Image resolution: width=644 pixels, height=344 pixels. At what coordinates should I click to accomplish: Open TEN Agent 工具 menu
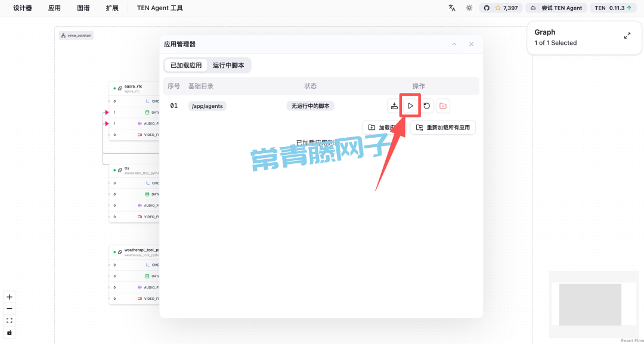coord(160,8)
